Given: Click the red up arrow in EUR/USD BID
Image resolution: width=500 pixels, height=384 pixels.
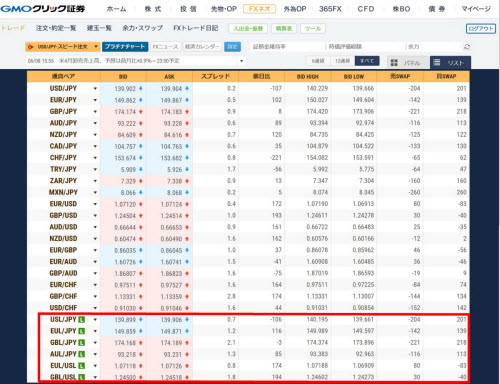Looking at the screenshot, I should click(x=141, y=204).
